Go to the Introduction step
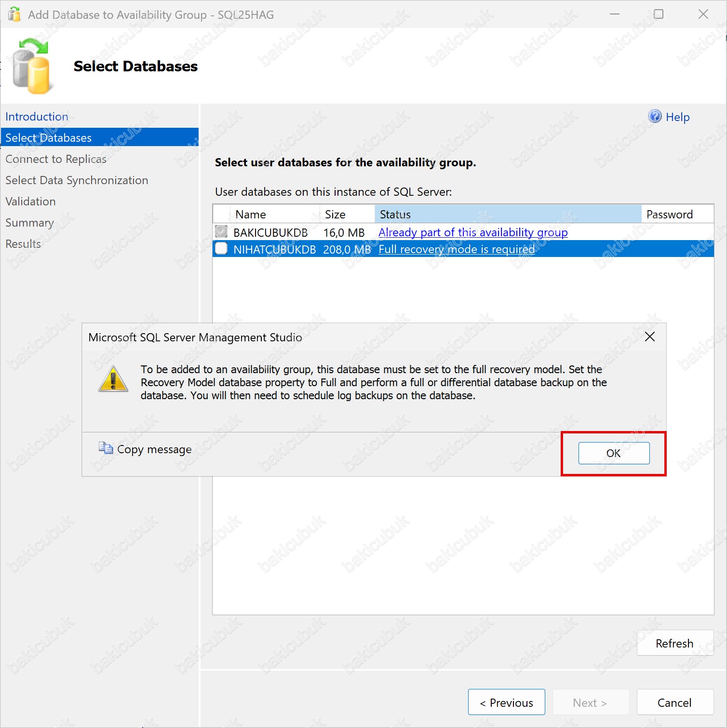Image resolution: width=727 pixels, height=728 pixels. coord(37,117)
